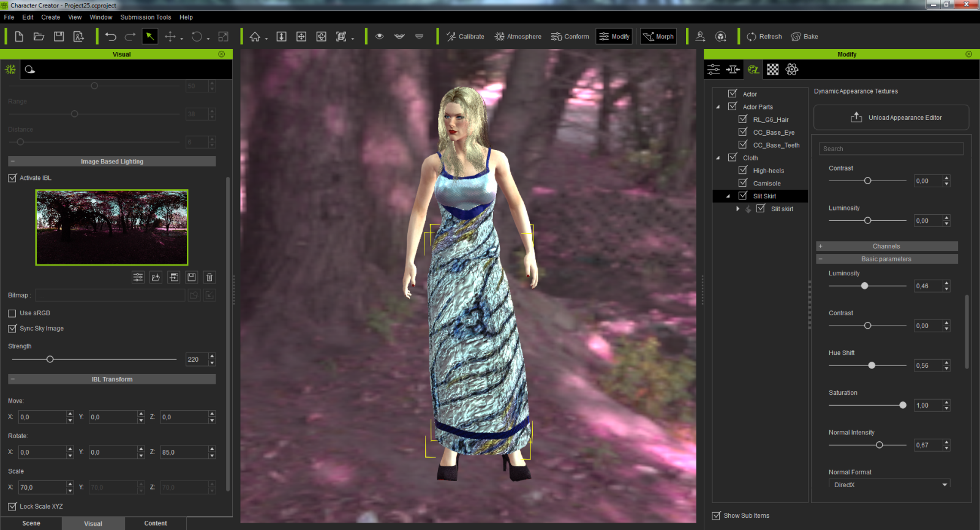The height and width of the screenshot is (530, 980).
Task: Toggle the eye view icon in toolbar
Action: click(380, 37)
